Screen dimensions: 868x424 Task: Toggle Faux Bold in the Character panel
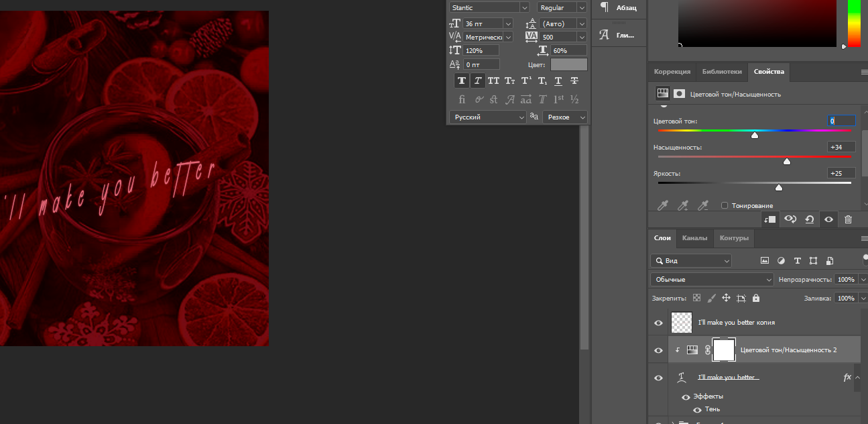pyautogui.click(x=461, y=81)
